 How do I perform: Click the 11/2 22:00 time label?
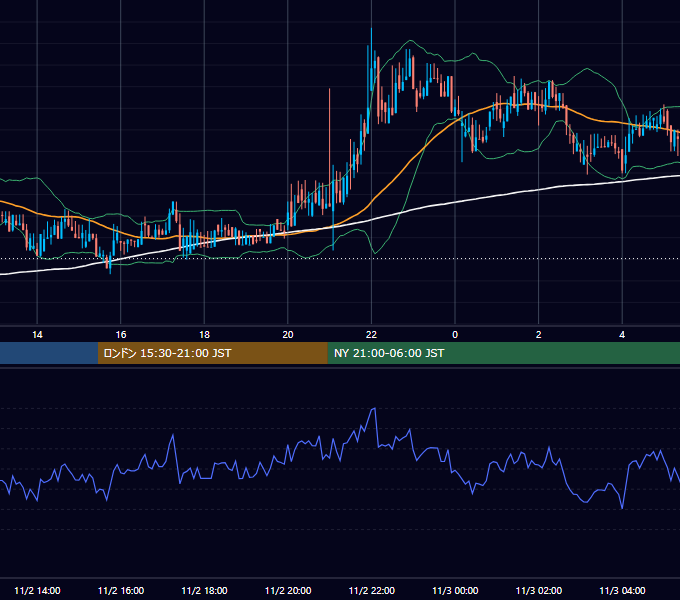click(372, 590)
